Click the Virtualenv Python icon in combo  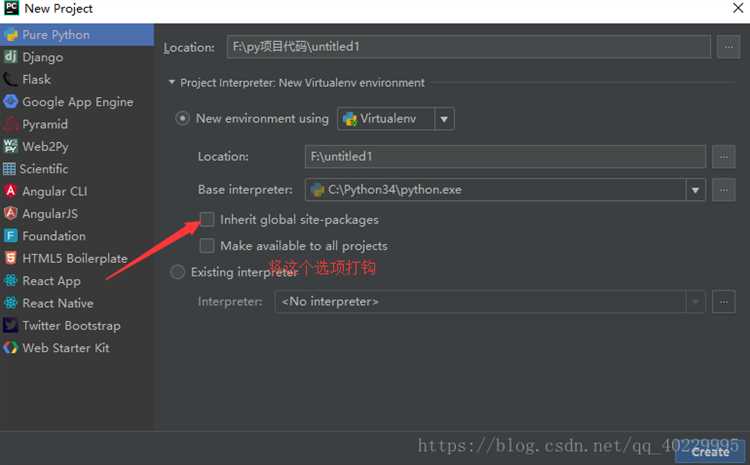tap(350, 119)
